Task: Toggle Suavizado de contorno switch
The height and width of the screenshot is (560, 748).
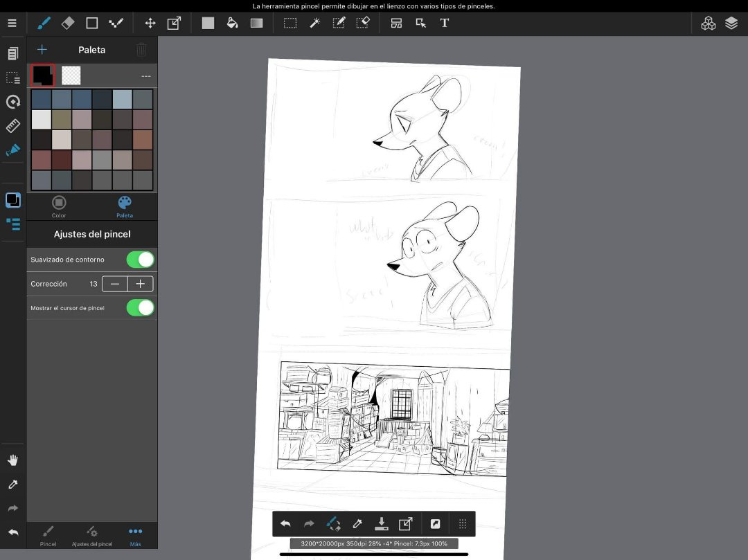Action: click(x=140, y=260)
